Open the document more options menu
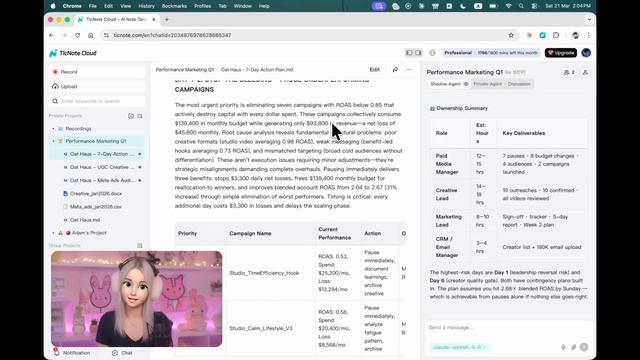 [x=409, y=70]
